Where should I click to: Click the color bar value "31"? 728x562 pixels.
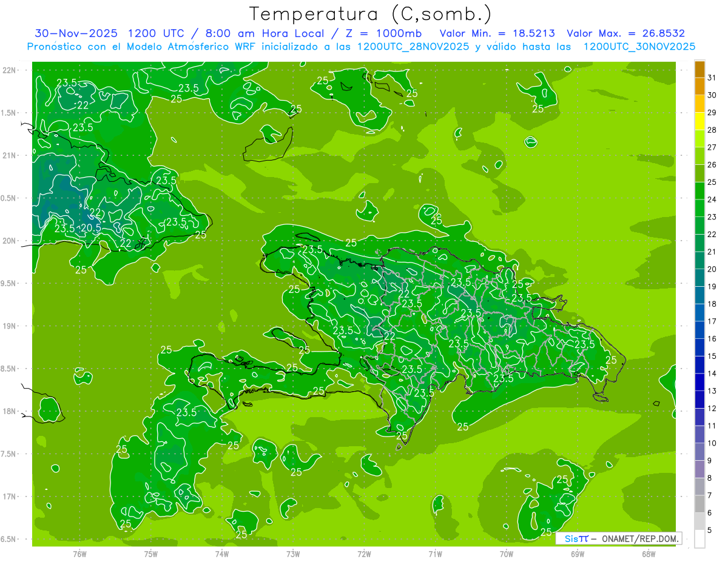coord(712,78)
